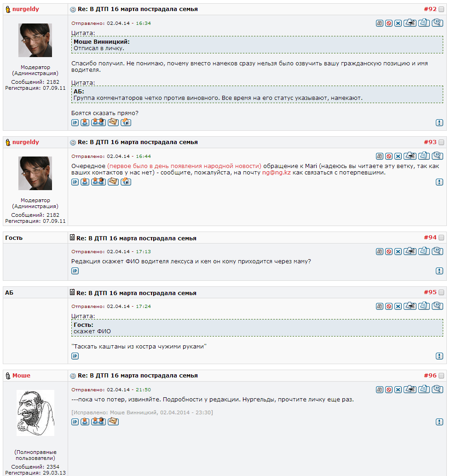Click the binoculars icon on post #95
Image resolution: width=451 pixels, height=476 pixels.
pos(379,306)
